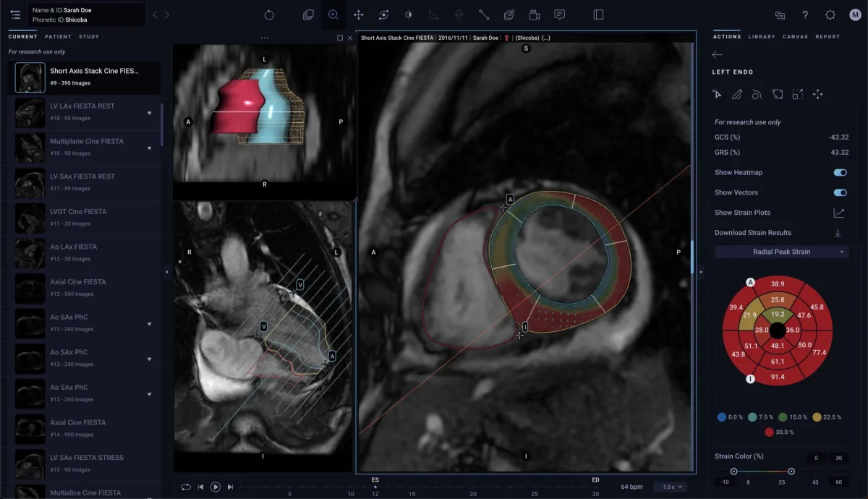The height and width of the screenshot is (499, 868).
Task: Select the zoom magnifier tool in toolbar
Action: click(333, 14)
